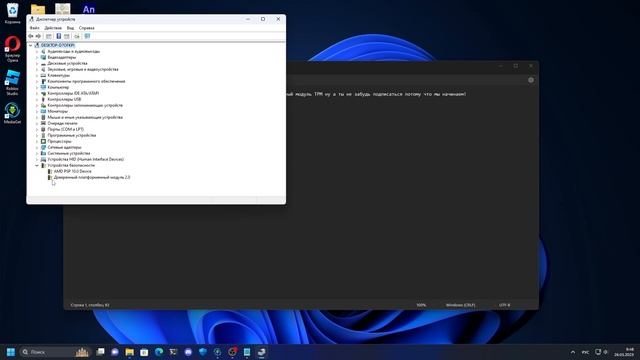This screenshot has width=640, height=360.
Task: Select Звуковые, игровые и видеоустройства row
Action: click(83, 69)
